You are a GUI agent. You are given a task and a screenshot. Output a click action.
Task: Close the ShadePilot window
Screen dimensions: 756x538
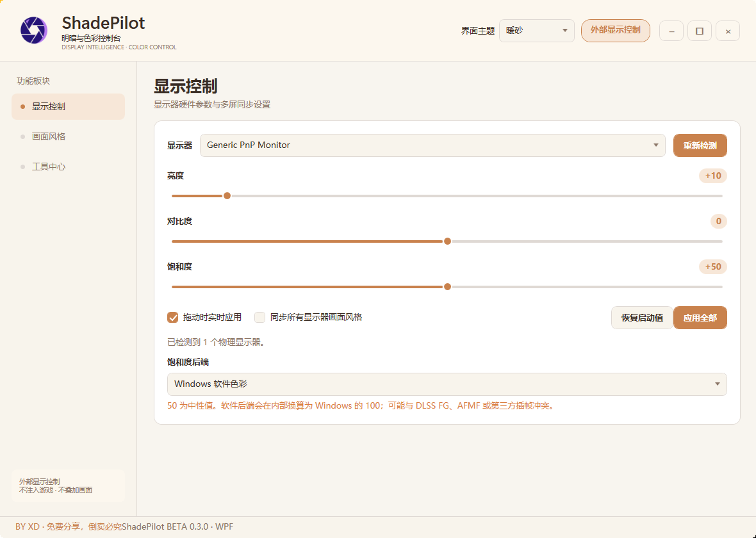tap(728, 31)
